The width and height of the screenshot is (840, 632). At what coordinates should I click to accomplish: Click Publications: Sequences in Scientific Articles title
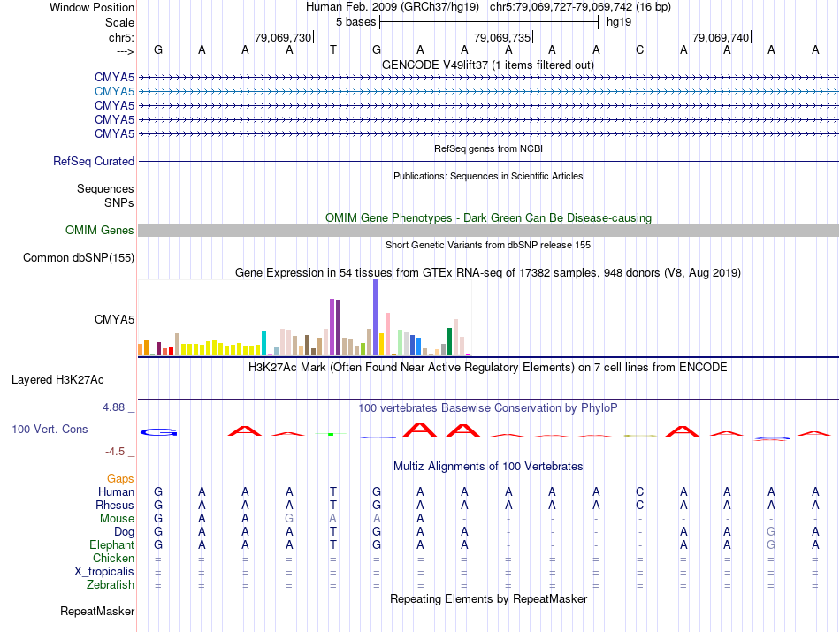[488, 176]
